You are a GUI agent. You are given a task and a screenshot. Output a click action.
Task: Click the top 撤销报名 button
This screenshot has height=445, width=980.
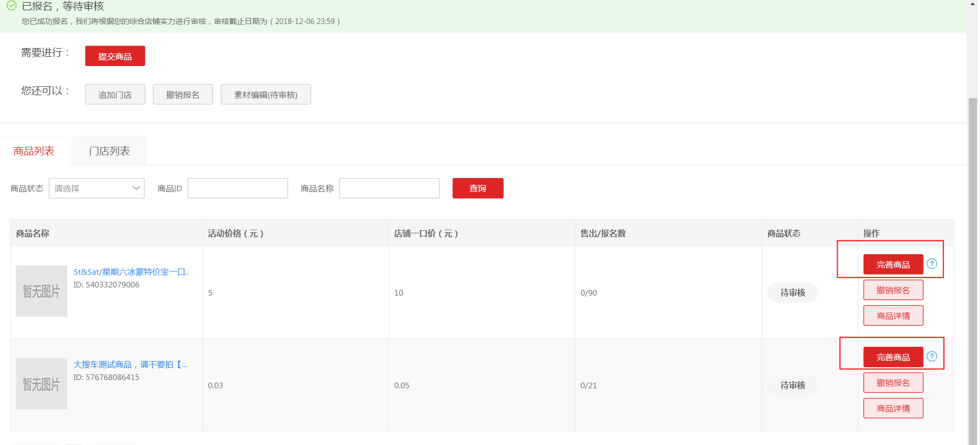tap(183, 95)
